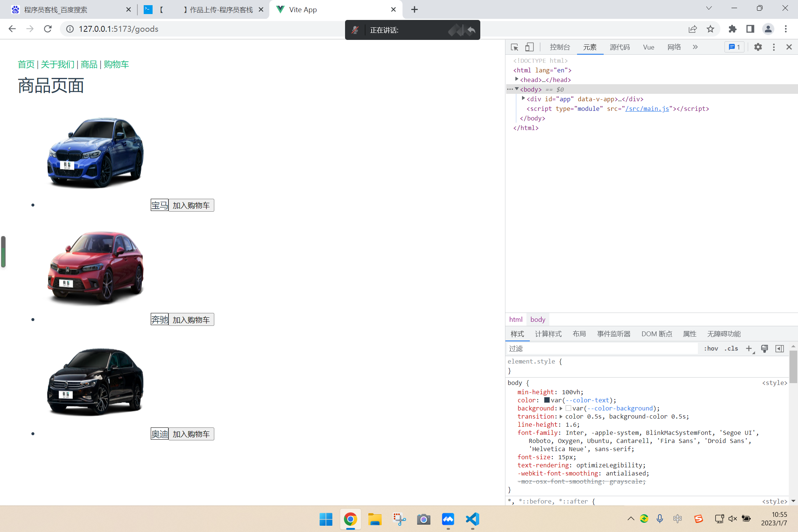Viewport: 798px width, 532px height.
Task: Add 奔驰 to cart button
Action: [x=191, y=320]
